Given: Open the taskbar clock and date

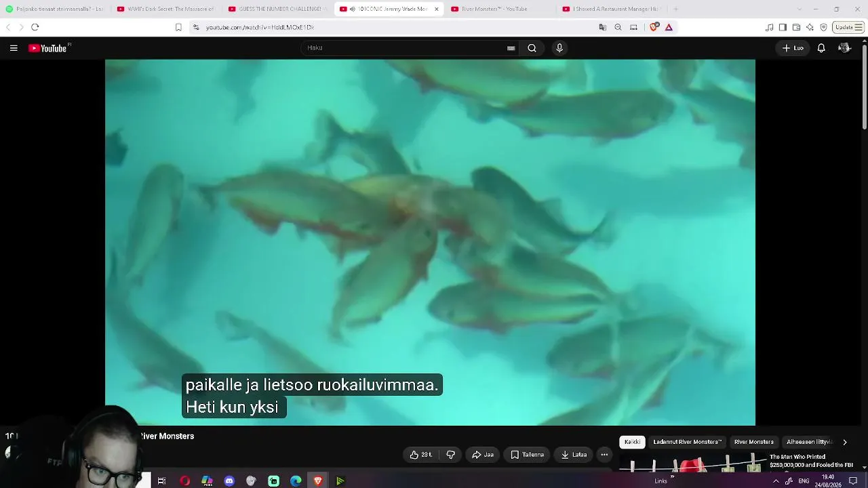Looking at the screenshot, I should coord(827,481).
